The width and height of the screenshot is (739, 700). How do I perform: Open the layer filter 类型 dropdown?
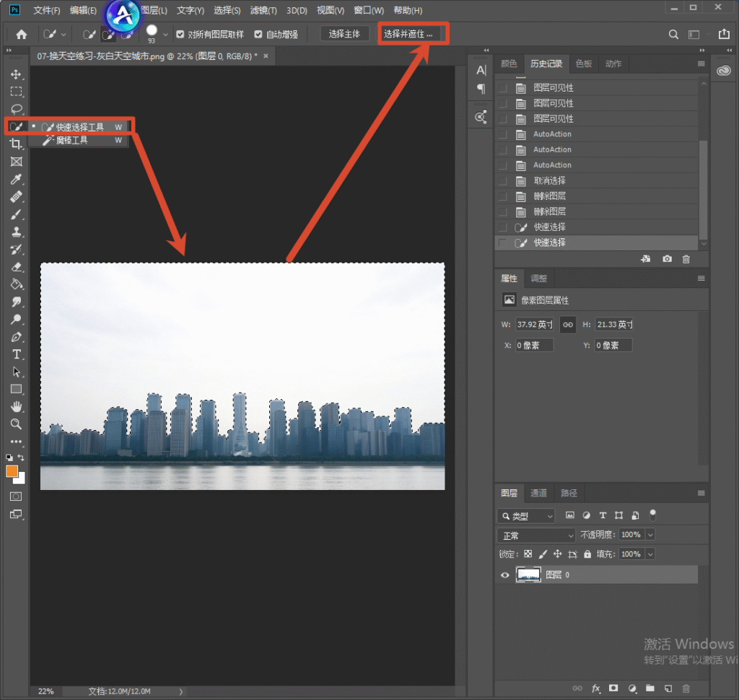[526, 516]
